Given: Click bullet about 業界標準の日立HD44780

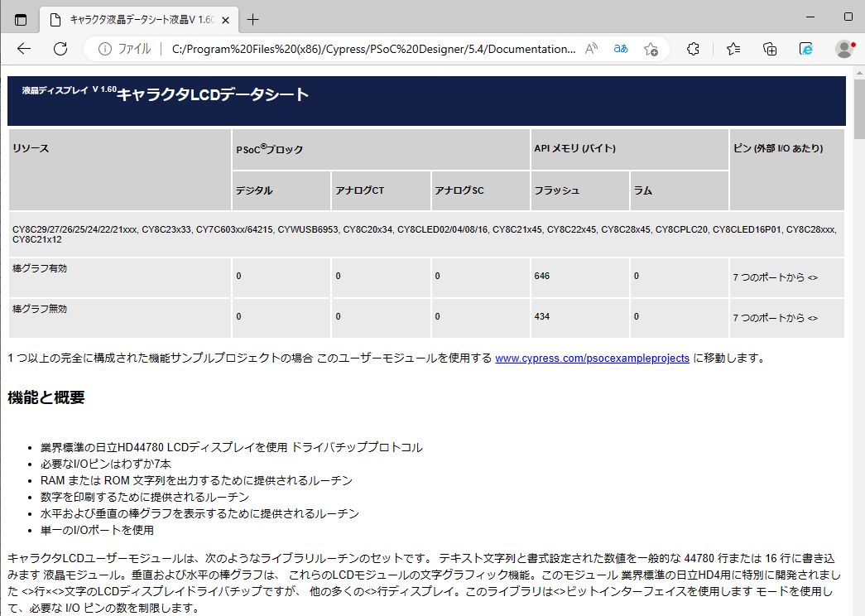Looking at the screenshot, I should pos(232,448).
